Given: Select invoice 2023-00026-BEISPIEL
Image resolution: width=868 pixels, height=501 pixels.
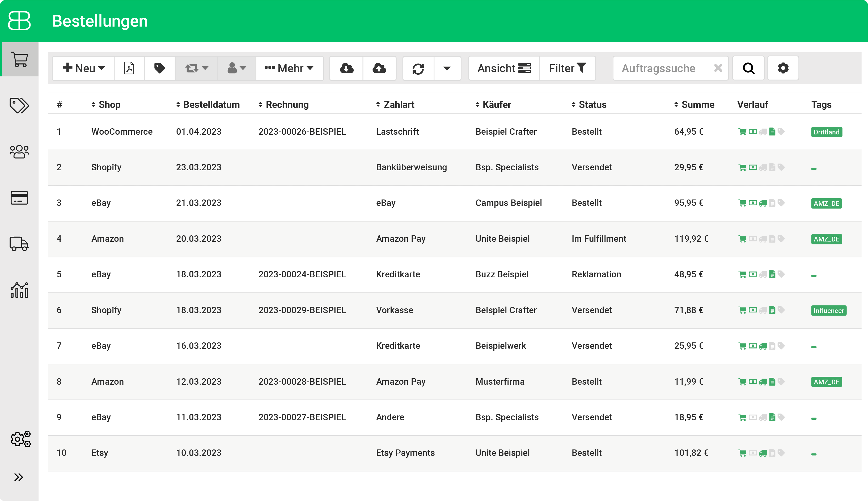Looking at the screenshot, I should [x=302, y=132].
